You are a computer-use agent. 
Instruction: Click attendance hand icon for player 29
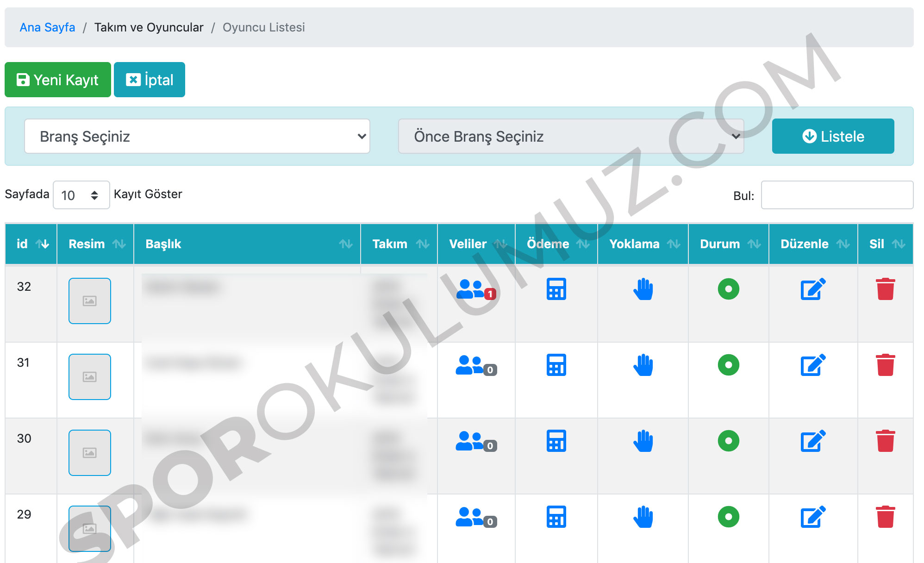coord(643,517)
